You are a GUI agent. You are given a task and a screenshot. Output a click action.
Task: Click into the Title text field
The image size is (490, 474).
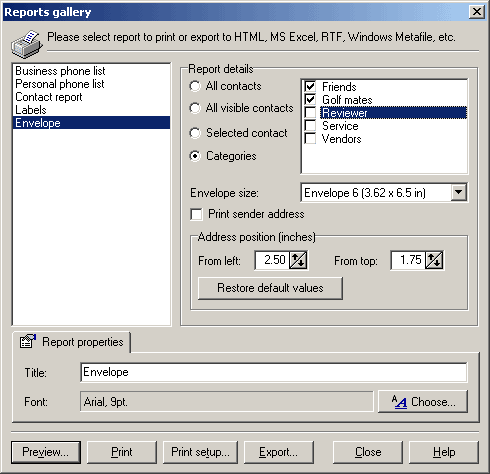point(273,372)
